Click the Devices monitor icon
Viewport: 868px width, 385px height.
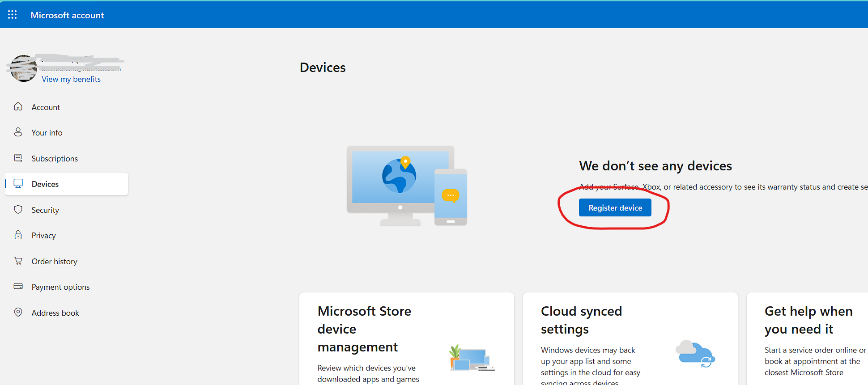pyautogui.click(x=18, y=184)
